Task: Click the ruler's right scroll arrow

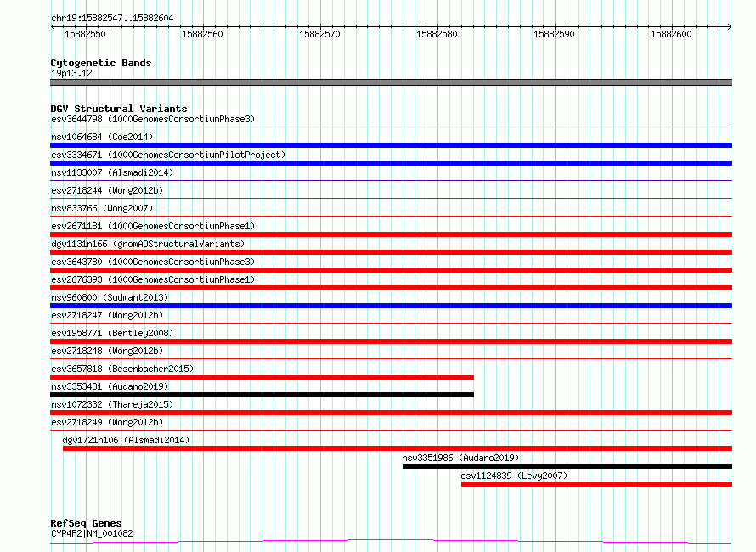Action: 730,27
